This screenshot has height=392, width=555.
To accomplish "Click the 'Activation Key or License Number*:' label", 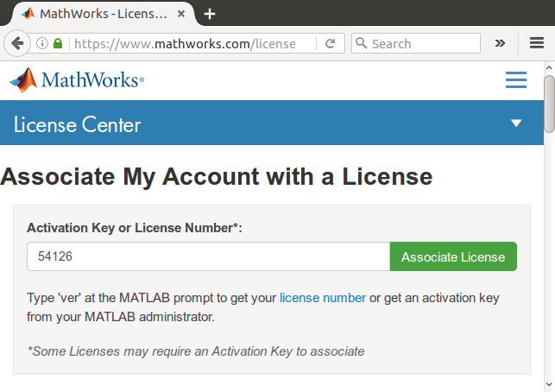I will [135, 228].
